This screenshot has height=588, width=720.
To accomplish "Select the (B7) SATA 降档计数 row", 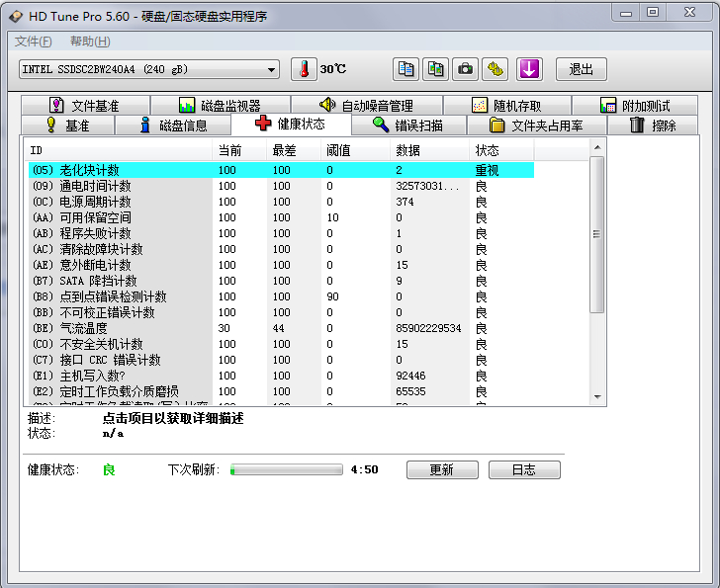I will pos(281,281).
